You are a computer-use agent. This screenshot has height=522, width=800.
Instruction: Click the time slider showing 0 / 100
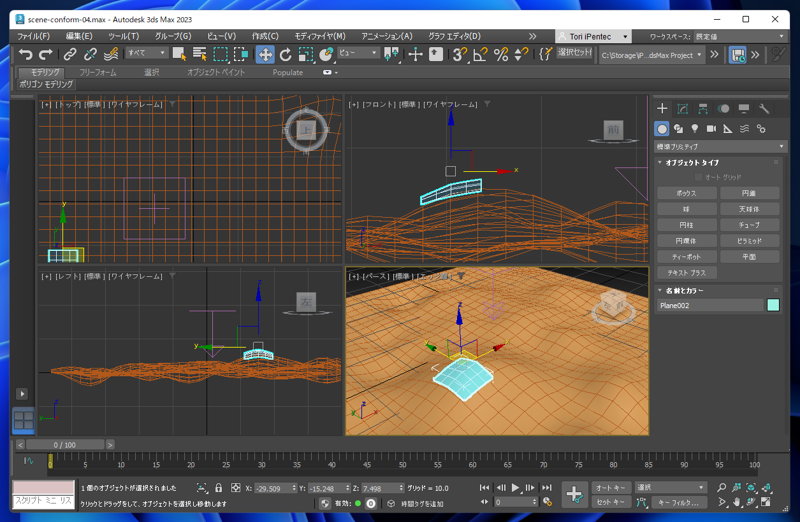pos(65,445)
